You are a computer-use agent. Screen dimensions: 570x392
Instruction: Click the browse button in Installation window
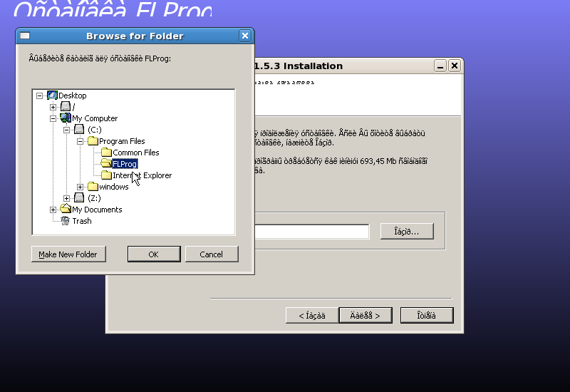(407, 231)
